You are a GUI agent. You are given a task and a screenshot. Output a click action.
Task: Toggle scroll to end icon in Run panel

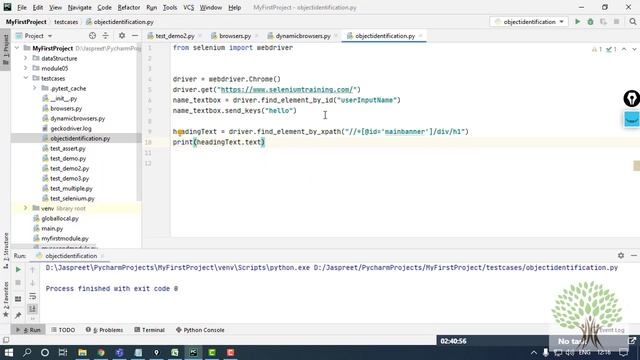click(x=33, y=309)
